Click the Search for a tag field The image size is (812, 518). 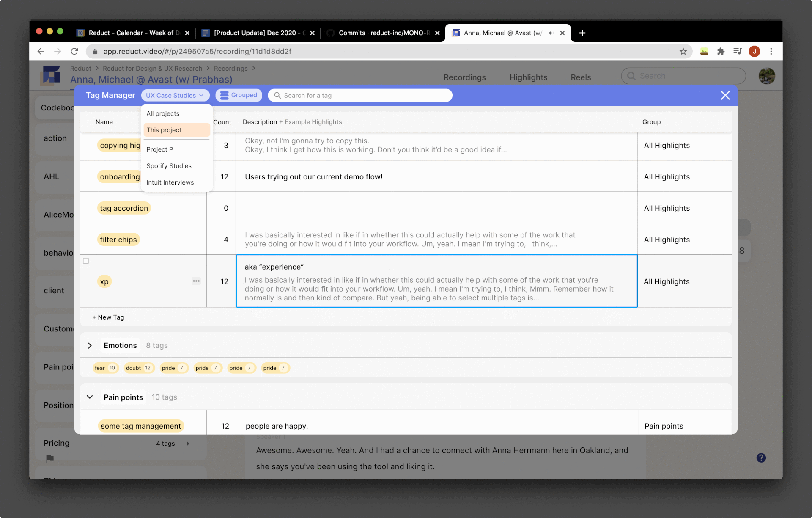(x=359, y=96)
